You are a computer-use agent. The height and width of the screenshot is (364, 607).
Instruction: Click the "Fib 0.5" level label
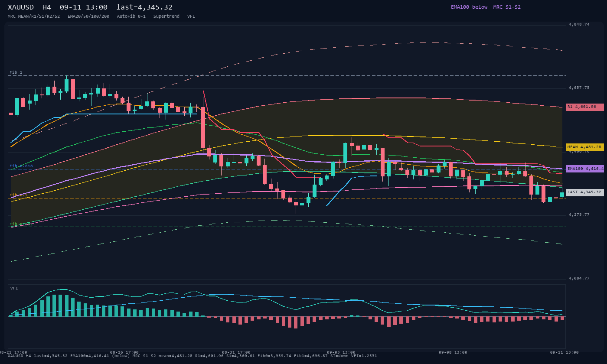coord(19,195)
